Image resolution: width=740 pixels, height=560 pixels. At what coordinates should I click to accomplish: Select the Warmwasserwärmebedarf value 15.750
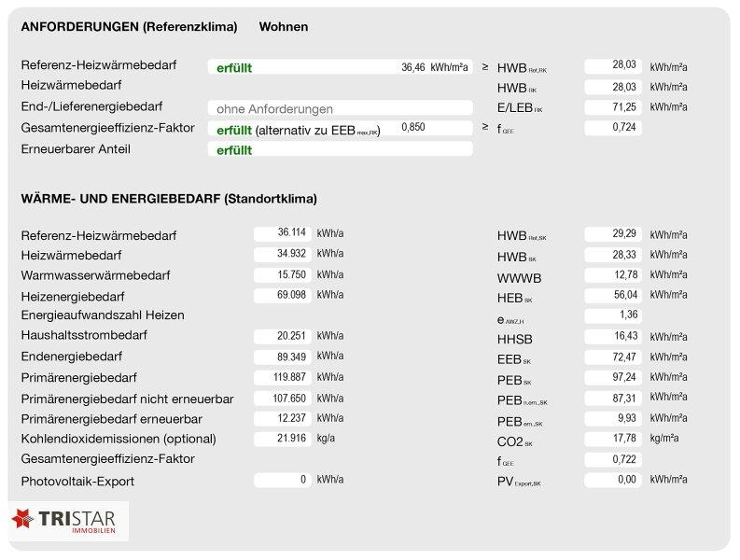tap(283, 275)
